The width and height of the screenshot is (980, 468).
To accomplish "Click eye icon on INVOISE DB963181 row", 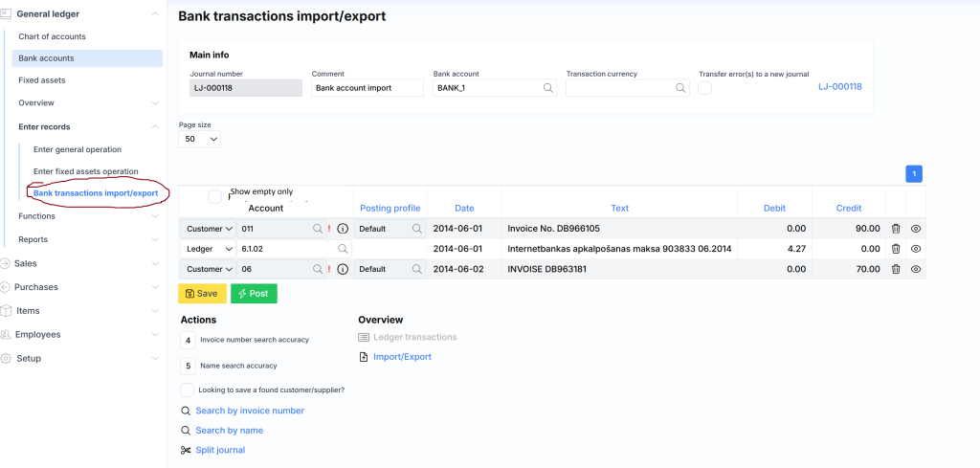I will coord(916,270).
